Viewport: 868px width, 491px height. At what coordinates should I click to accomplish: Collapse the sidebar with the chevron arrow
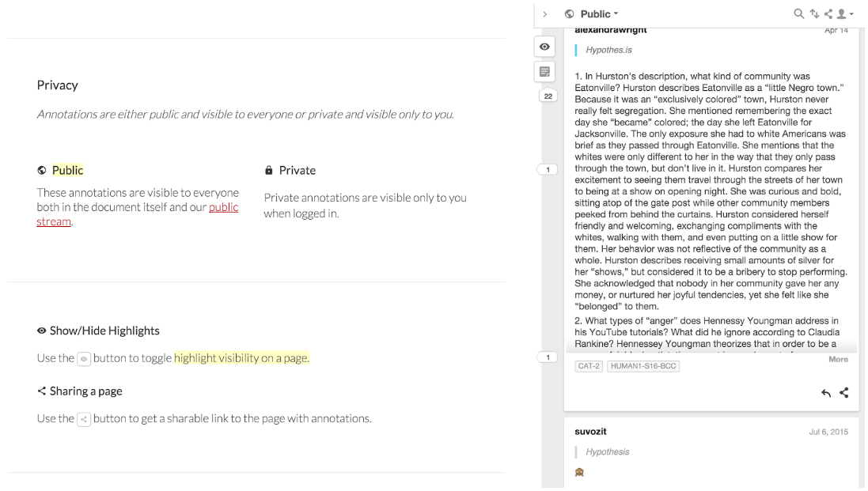pos(547,13)
